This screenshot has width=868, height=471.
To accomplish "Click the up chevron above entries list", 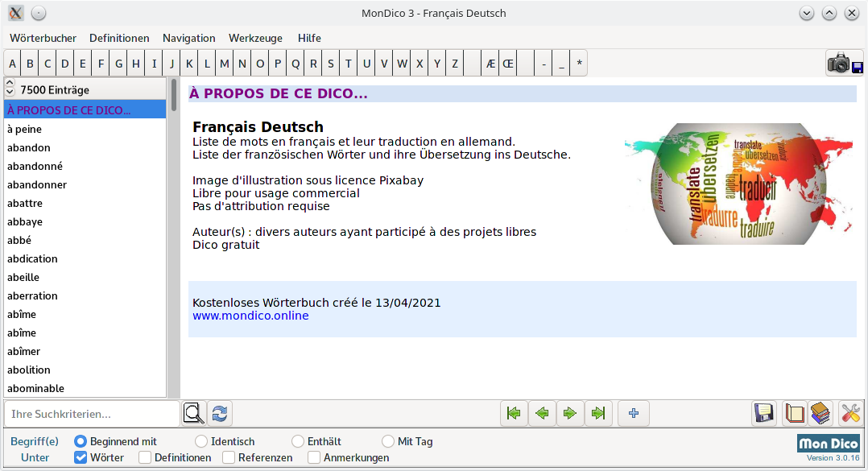I will (10, 82).
